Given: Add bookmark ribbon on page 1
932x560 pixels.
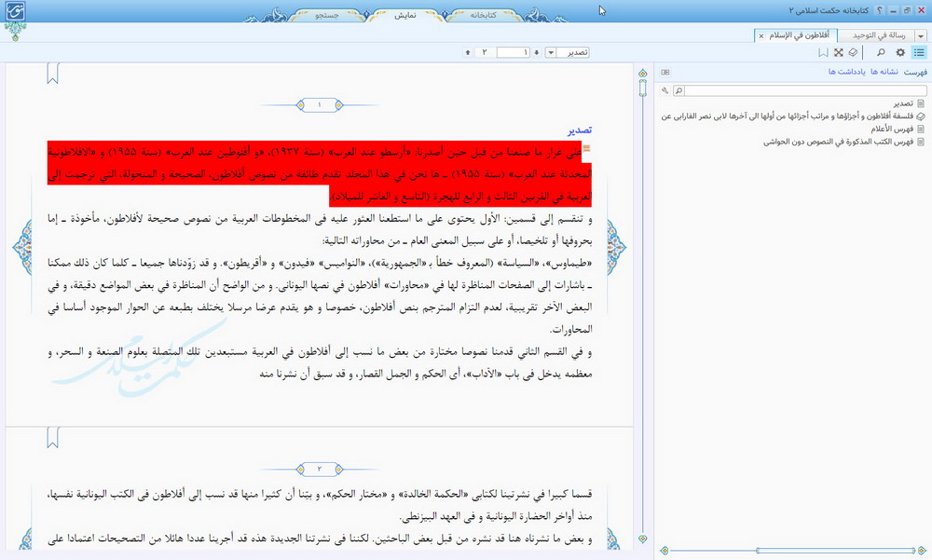Looking at the screenshot, I should [x=53, y=74].
